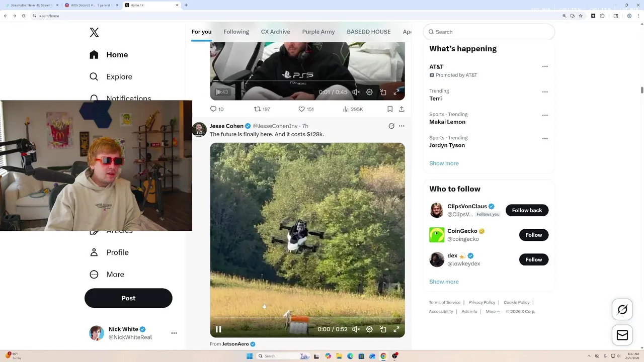
Task: View analytics showing 295K views
Action: coord(353,109)
